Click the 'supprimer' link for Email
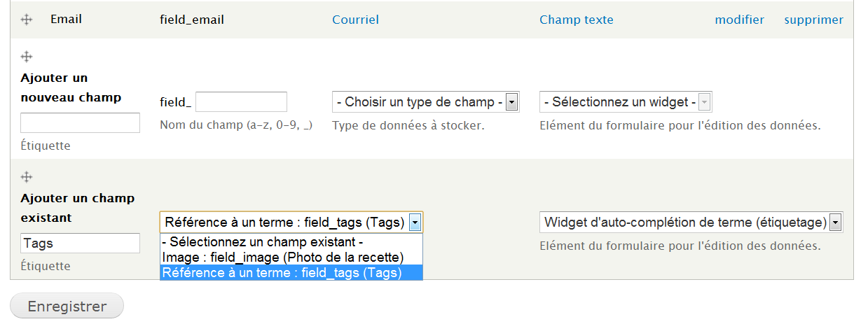The width and height of the screenshot is (868, 331). click(x=813, y=20)
